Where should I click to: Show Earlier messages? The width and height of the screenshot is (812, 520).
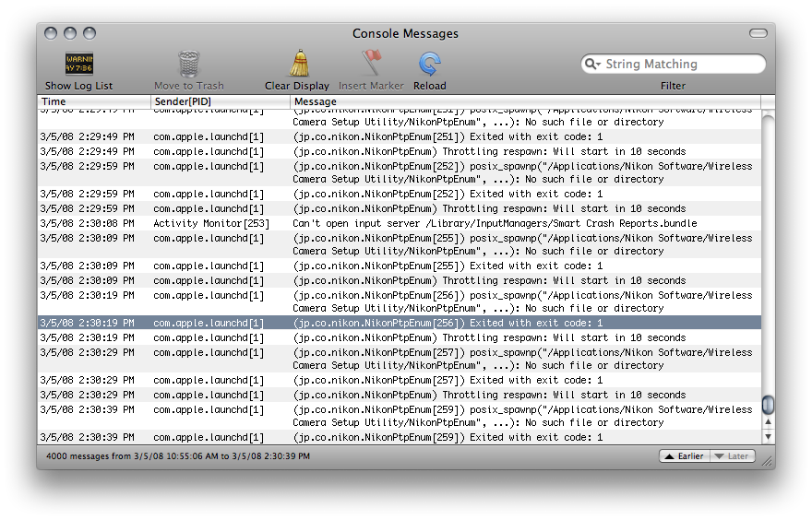click(x=684, y=455)
